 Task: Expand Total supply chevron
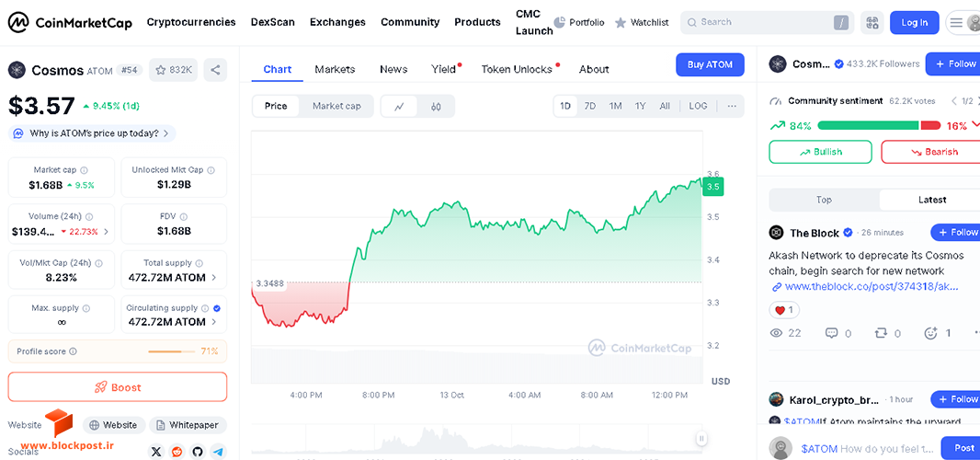point(214,277)
